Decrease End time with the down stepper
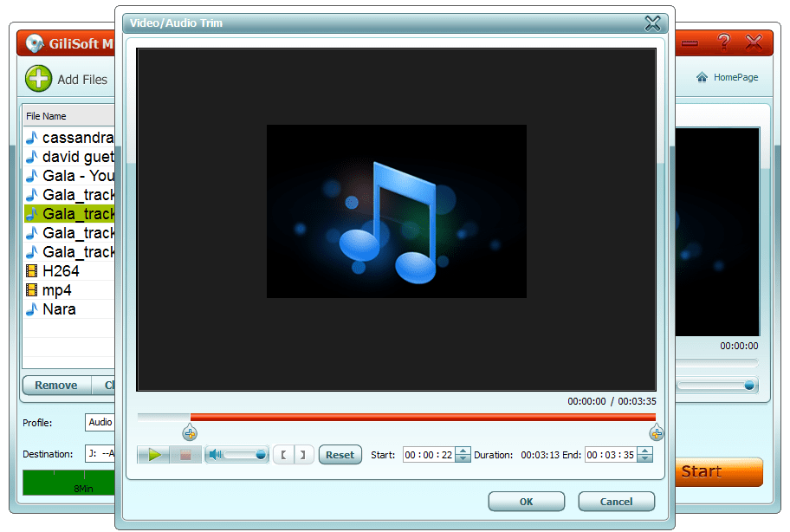Screen dimensions: 790x532 click(x=645, y=458)
